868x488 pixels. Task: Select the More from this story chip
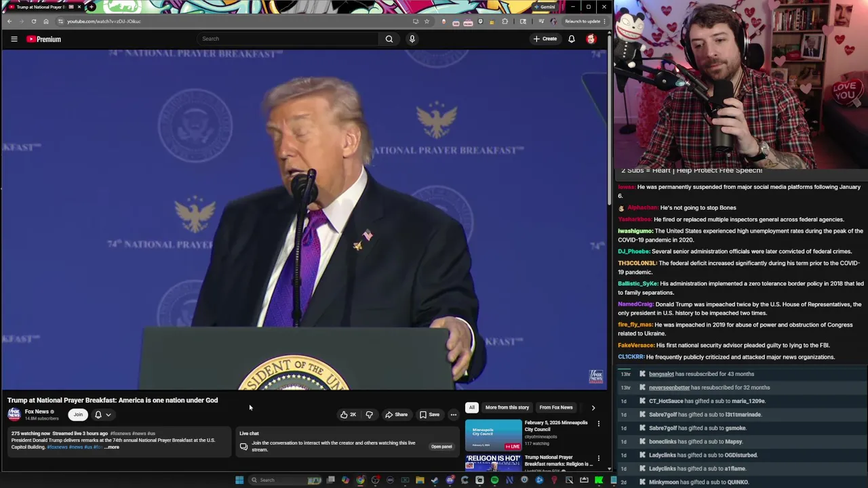coord(507,407)
